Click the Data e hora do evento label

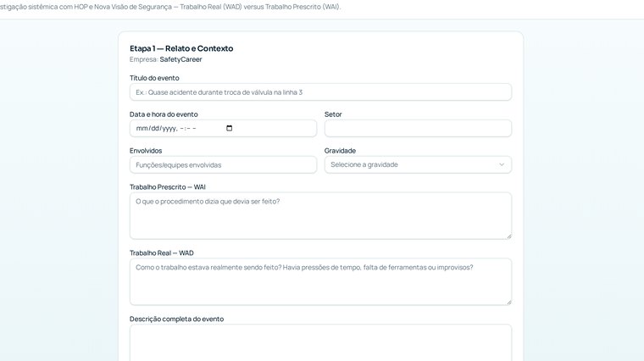[164, 114]
